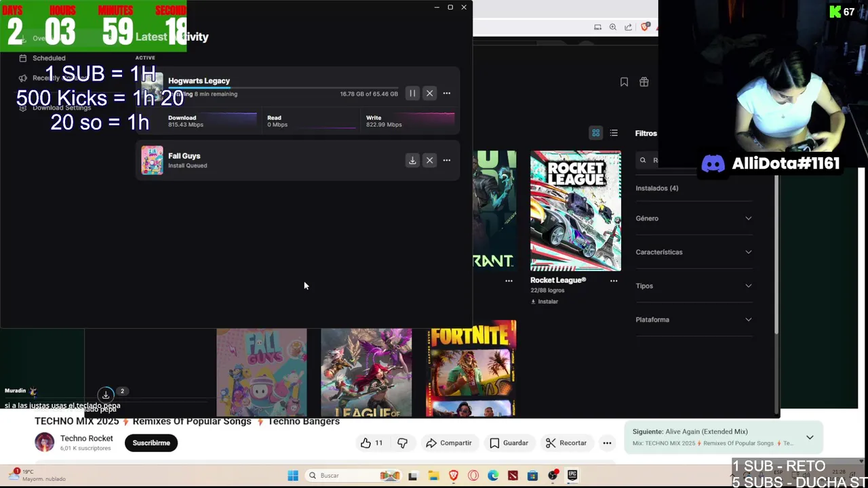Expand the Tipos filter
This screenshot has width=868, height=488.
coord(694,286)
